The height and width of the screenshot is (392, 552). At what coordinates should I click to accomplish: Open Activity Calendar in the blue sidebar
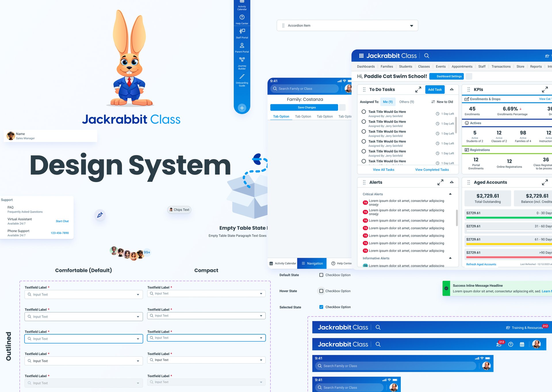click(x=242, y=5)
